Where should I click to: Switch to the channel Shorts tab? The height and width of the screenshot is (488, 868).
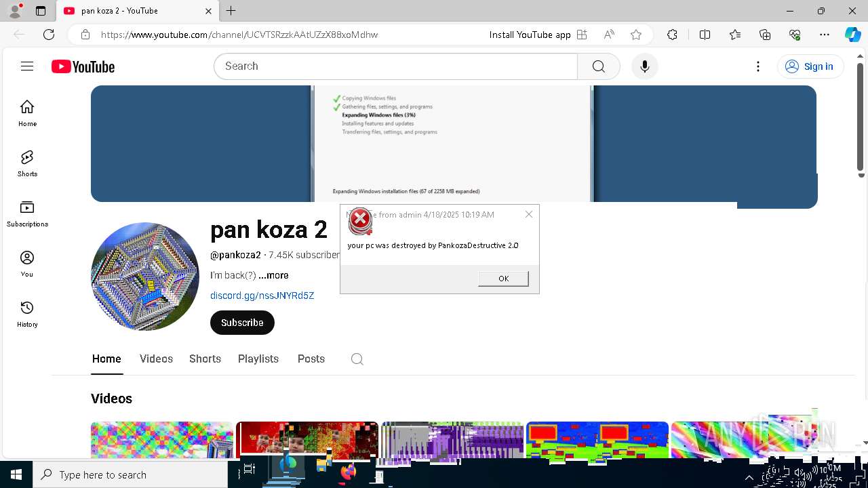205,359
